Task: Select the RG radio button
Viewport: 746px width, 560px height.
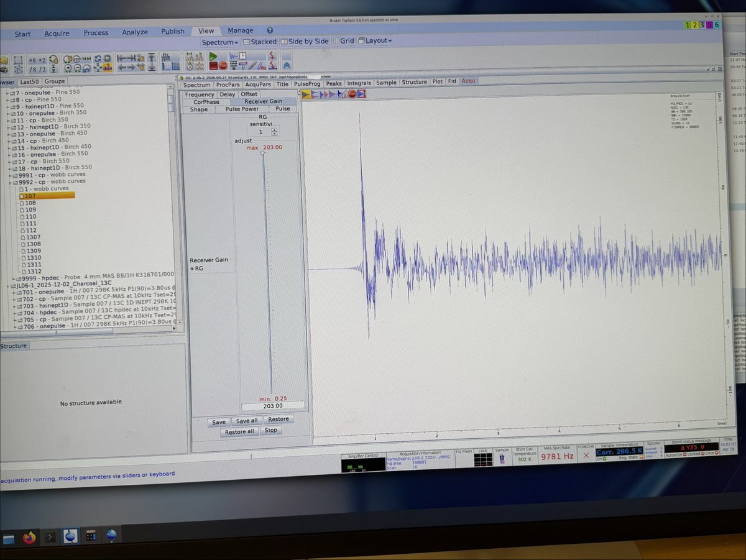Action: point(192,268)
